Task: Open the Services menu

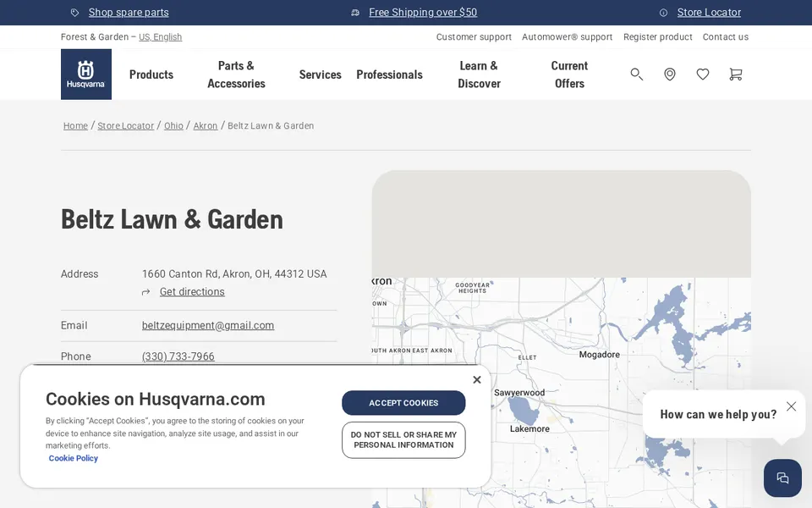Action: tap(320, 75)
